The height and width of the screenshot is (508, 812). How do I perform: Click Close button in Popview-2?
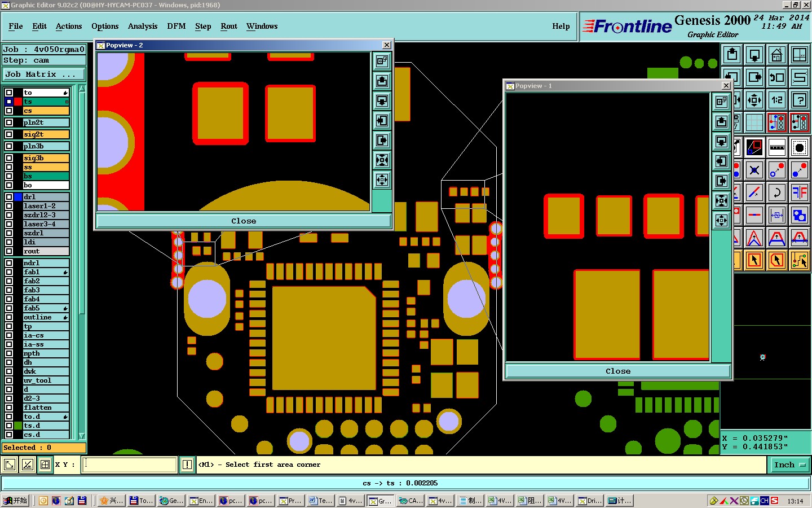pos(244,221)
